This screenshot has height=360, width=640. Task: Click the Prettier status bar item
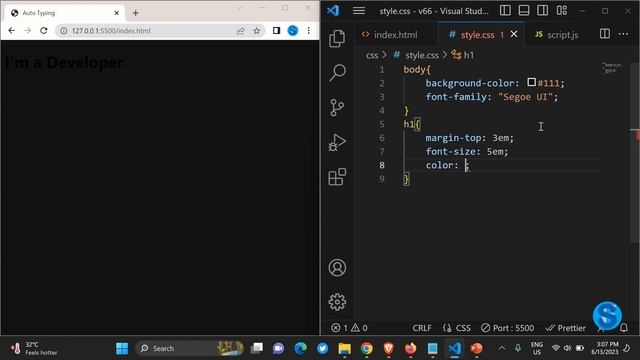click(566, 328)
